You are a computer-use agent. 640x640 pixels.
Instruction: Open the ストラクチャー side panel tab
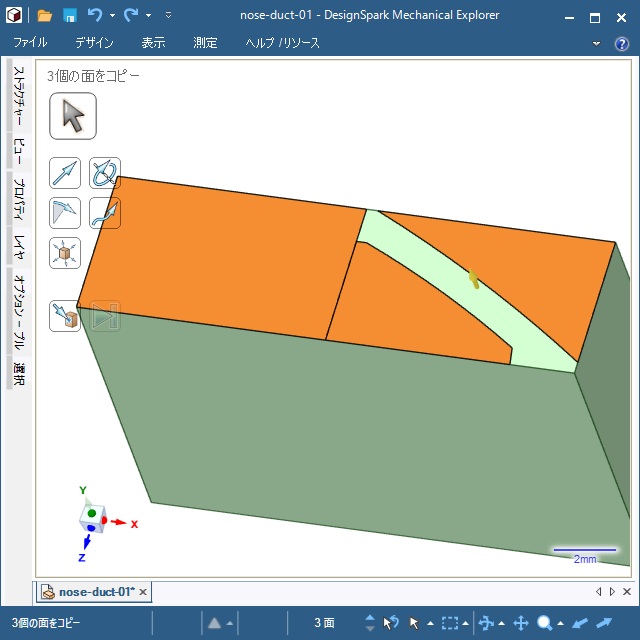[x=18, y=98]
